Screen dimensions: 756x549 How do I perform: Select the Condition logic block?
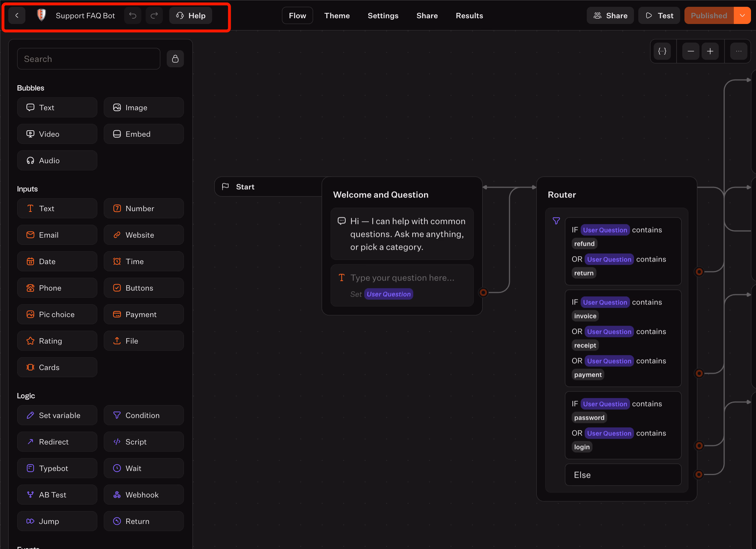point(143,415)
